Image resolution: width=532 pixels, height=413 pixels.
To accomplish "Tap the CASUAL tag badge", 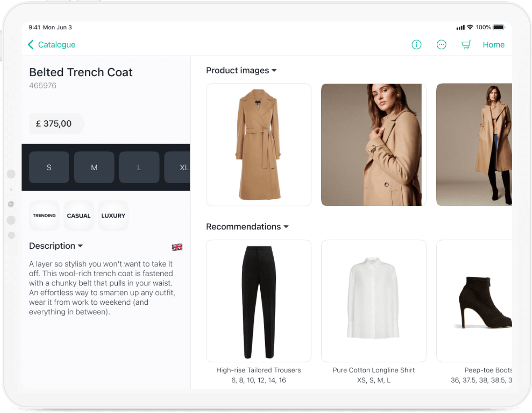I will coord(79,215).
